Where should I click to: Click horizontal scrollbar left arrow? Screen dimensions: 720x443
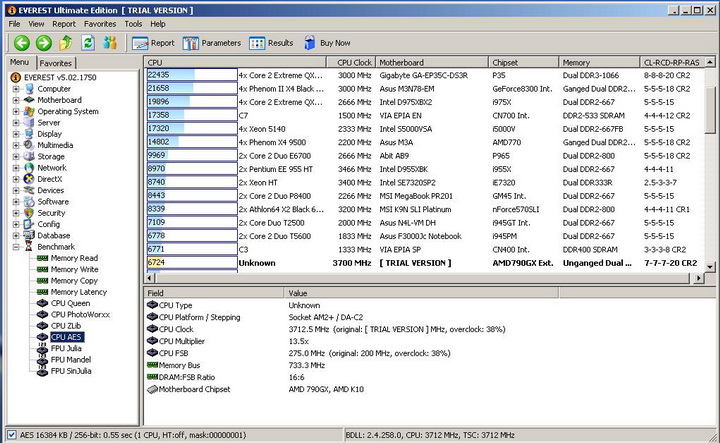(150, 278)
